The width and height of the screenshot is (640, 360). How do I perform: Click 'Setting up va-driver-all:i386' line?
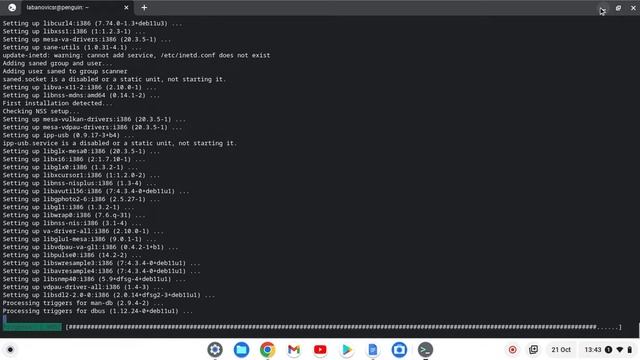click(x=83, y=231)
